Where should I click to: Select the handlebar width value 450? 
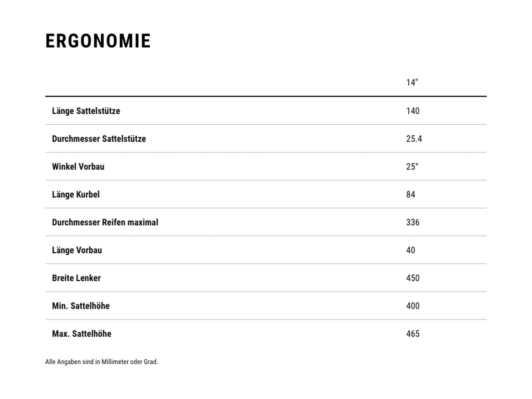pyautogui.click(x=413, y=278)
